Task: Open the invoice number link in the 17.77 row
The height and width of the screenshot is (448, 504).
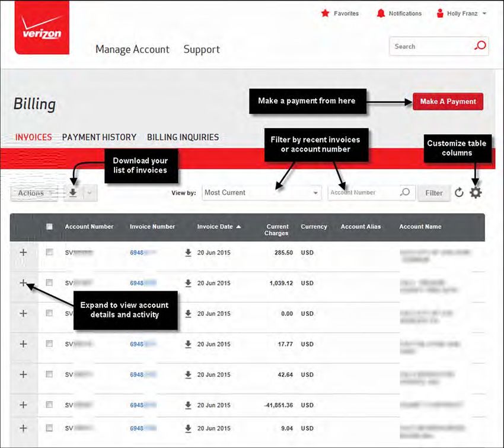Action: tap(143, 344)
